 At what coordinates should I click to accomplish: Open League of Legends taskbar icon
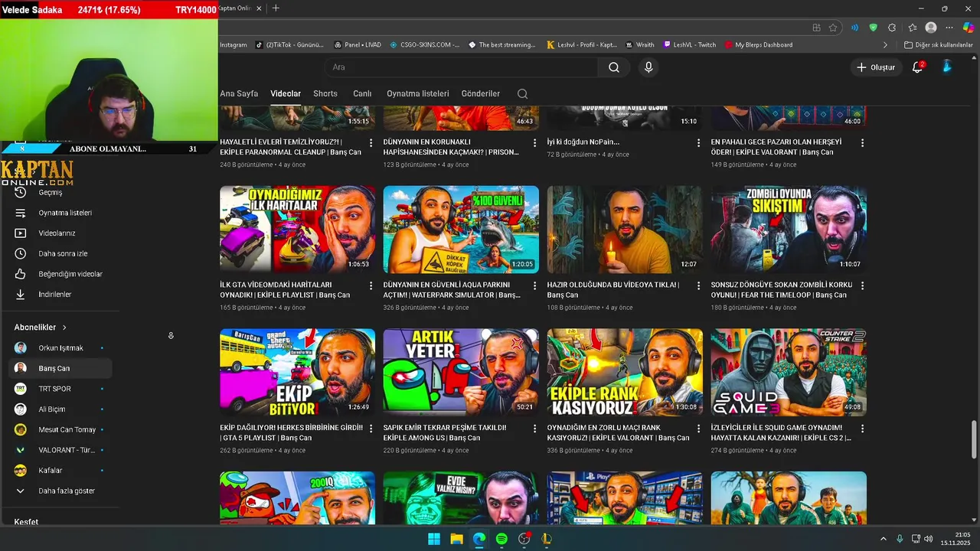click(546, 539)
